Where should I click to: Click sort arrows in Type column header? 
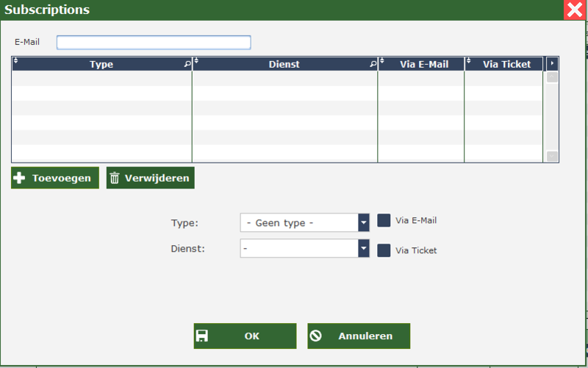(15, 61)
